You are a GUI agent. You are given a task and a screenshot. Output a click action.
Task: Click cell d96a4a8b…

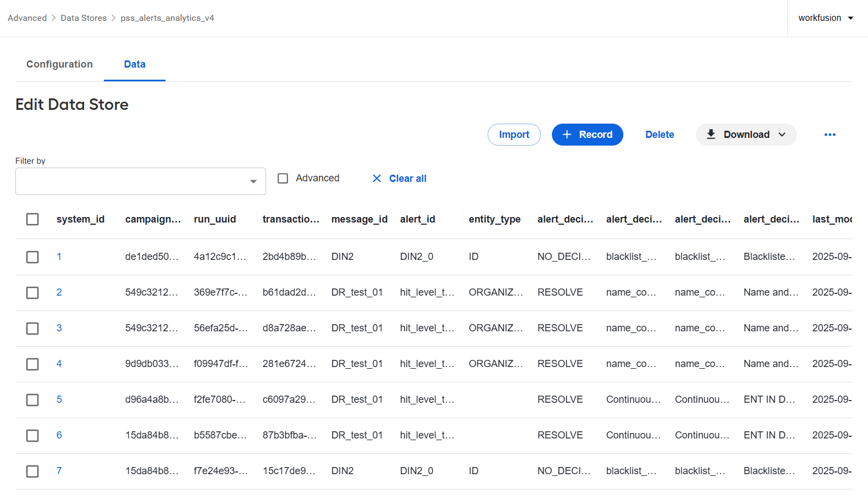152,399
